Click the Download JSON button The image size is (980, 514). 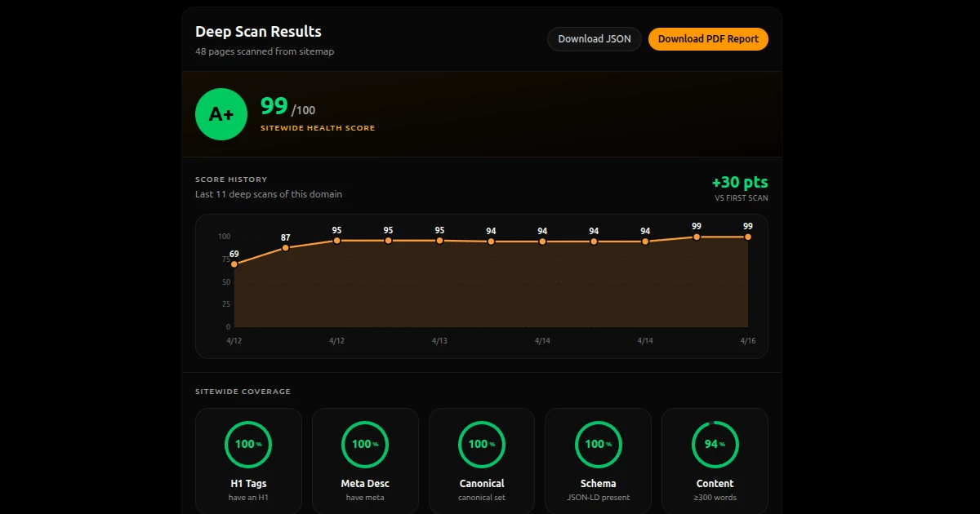pyautogui.click(x=595, y=39)
